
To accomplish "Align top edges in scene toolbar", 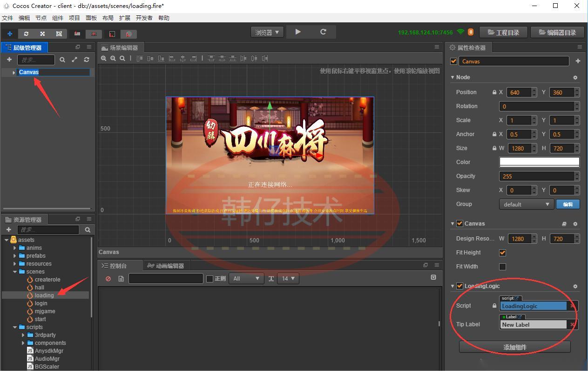I will click(140, 58).
